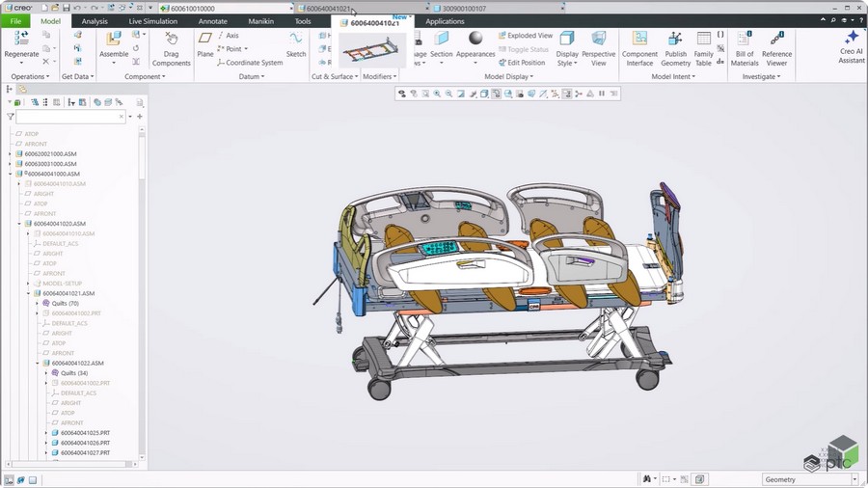Click the Pause simulation icon

(x=602, y=94)
